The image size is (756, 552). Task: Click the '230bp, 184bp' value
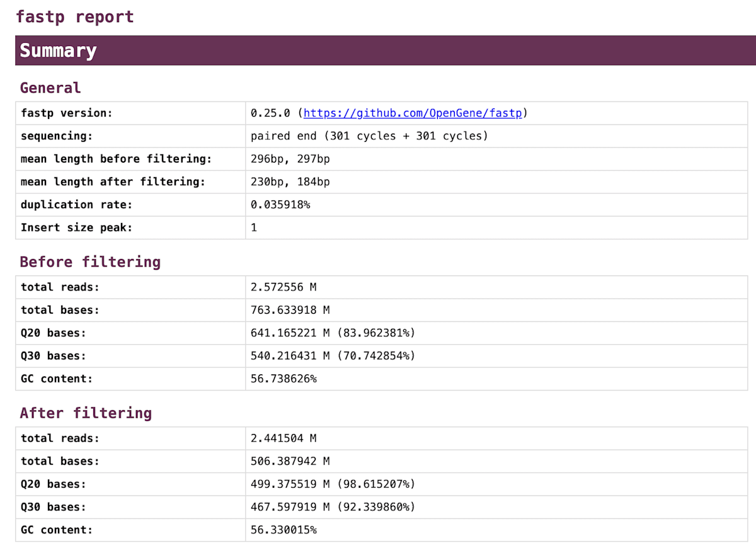pyautogui.click(x=290, y=181)
